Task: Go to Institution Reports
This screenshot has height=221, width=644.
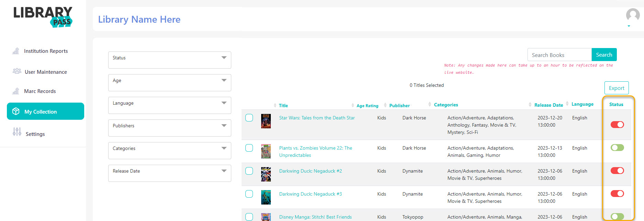Action: coord(46,51)
